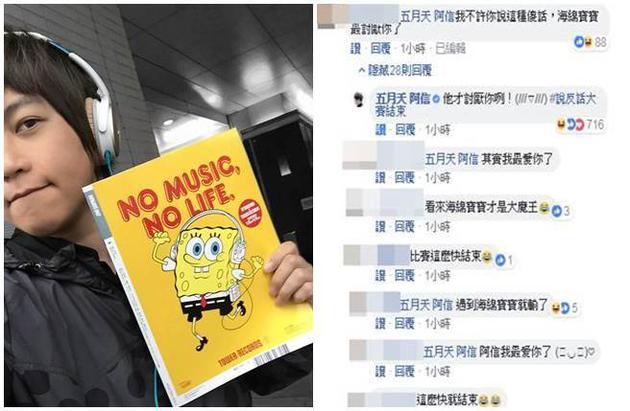Open reactions with 716 count on reply

580,125
